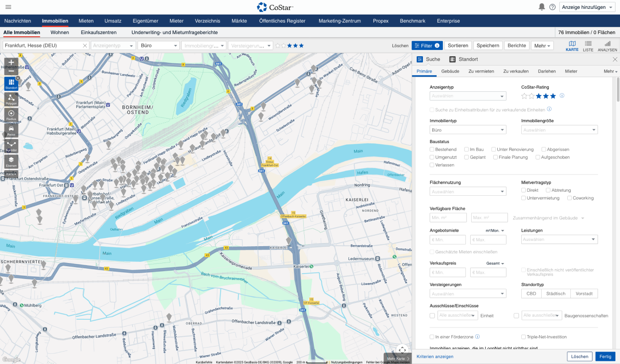Check the Bestehend construction status box

click(x=432, y=150)
